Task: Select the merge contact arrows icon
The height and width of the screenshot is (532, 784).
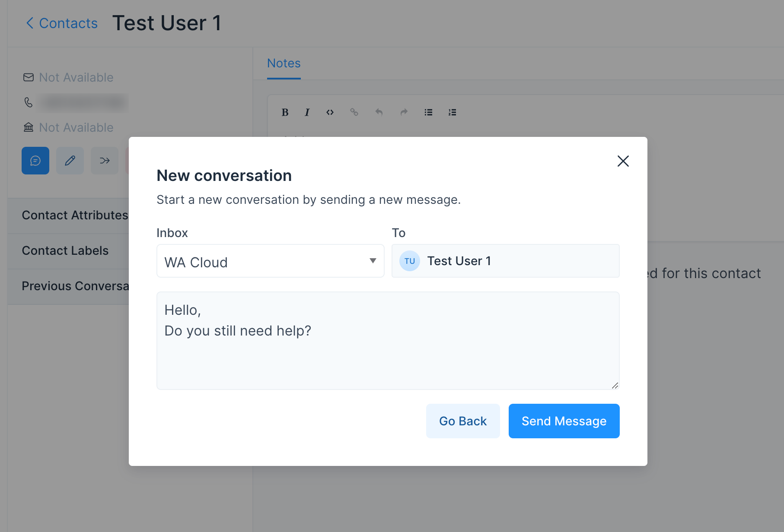Action: coord(104,160)
